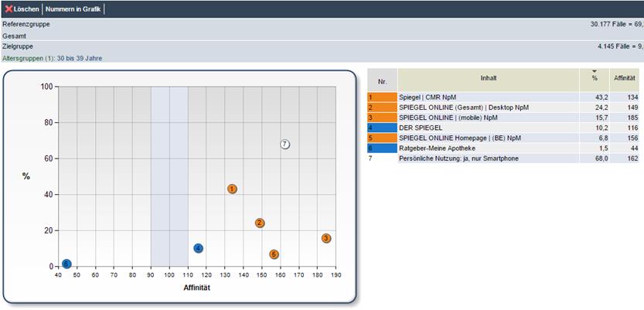Click the 43,2 percent value
The width and height of the screenshot is (644, 310).
600,97
